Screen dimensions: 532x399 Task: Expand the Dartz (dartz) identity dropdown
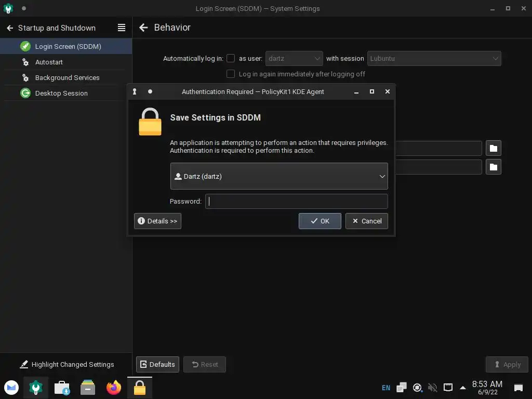[279, 176]
